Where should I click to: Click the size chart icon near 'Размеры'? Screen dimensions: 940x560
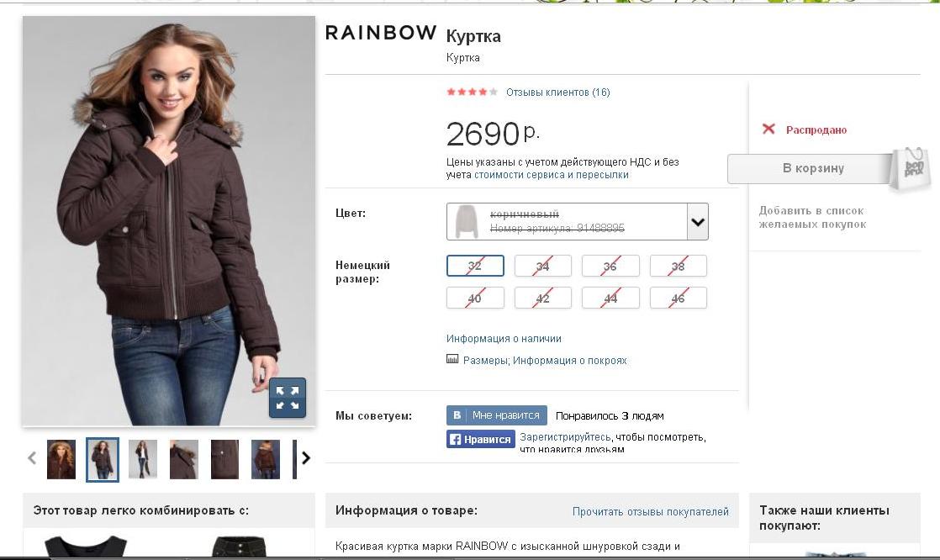[452, 359]
